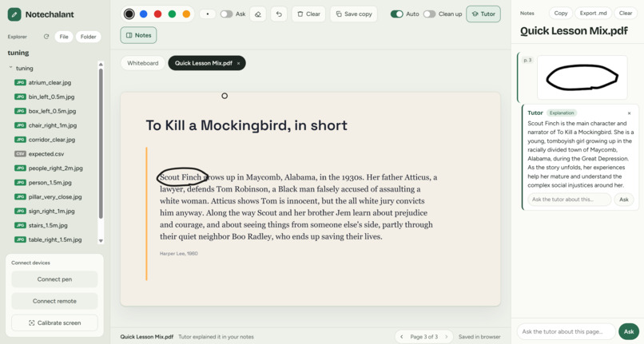Click the small Ask button in tutor card
Screen dimensions: 644x344
(x=624, y=200)
